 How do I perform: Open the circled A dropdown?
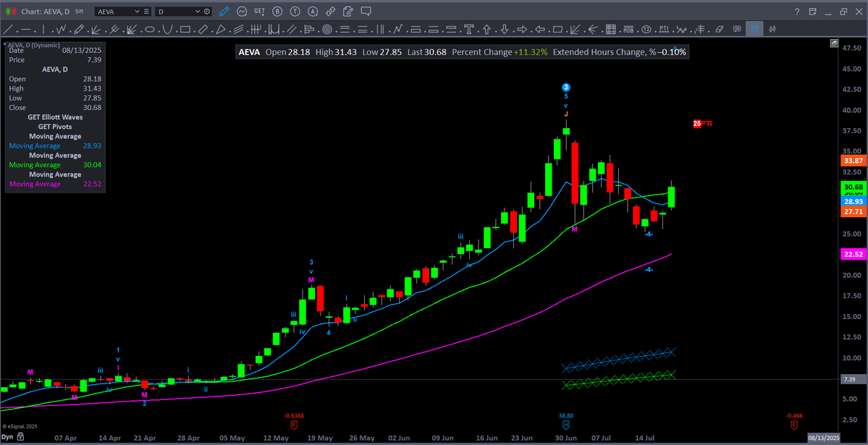pyautogui.click(x=313, y=11)
